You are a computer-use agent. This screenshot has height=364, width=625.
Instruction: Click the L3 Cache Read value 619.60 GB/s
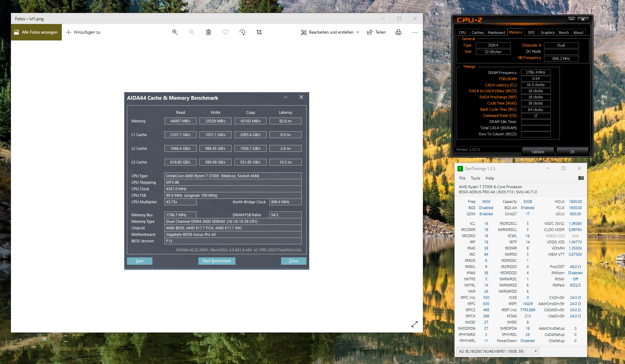click(x=181, y=162)
